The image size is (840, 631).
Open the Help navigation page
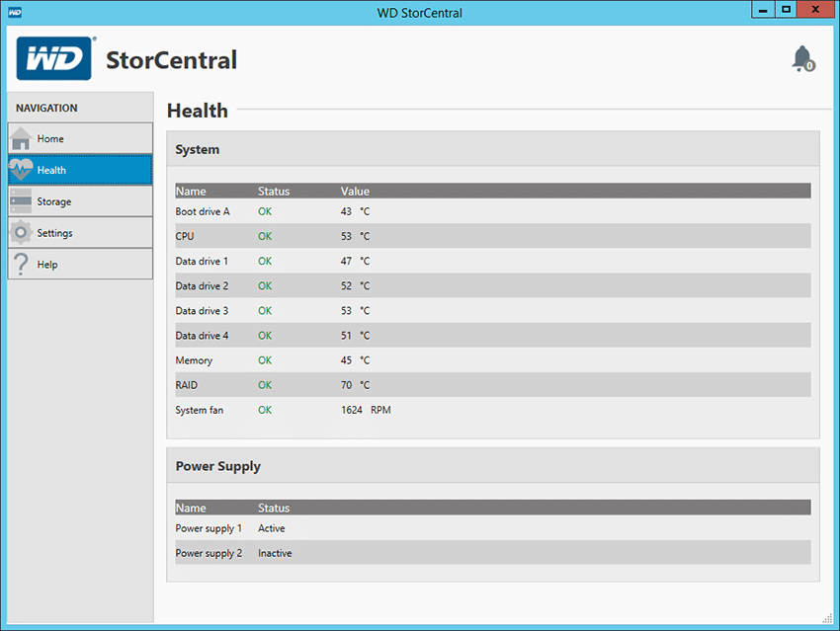80,264
